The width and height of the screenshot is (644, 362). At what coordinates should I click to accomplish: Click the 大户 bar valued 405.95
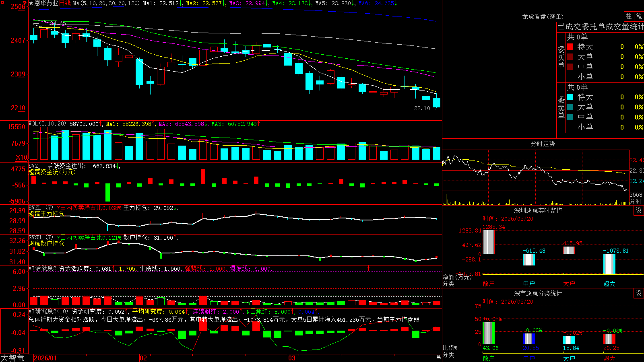click(x=569, y=250)
